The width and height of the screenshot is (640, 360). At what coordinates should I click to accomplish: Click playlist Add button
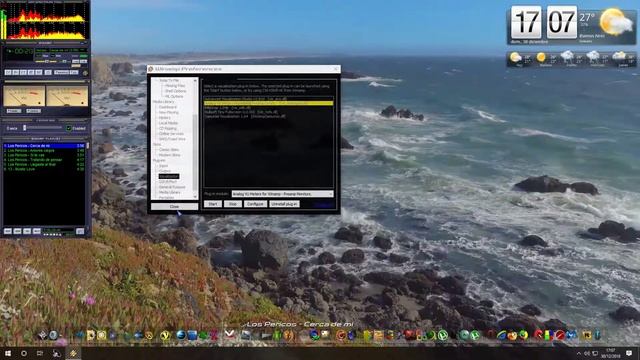pos(8,231)
